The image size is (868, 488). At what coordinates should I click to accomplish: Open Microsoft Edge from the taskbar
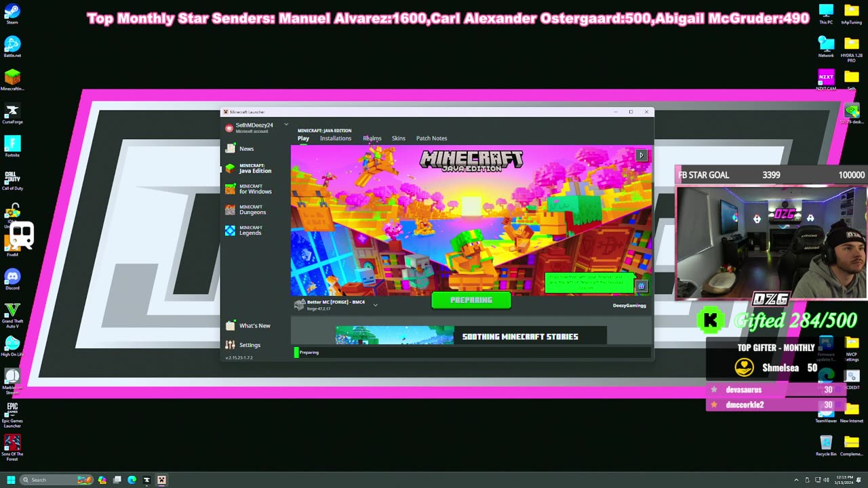point(132,480)
